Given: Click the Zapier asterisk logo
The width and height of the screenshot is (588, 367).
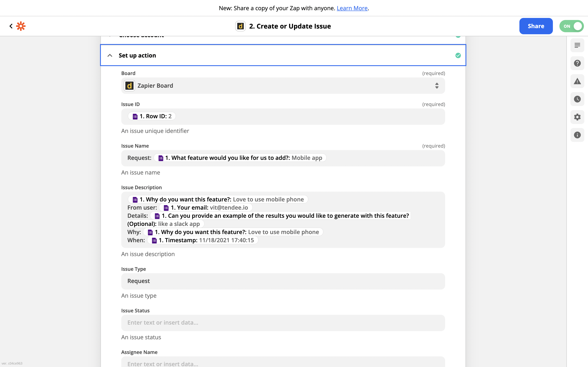Looking at the screenshot, I should point(21,26).
